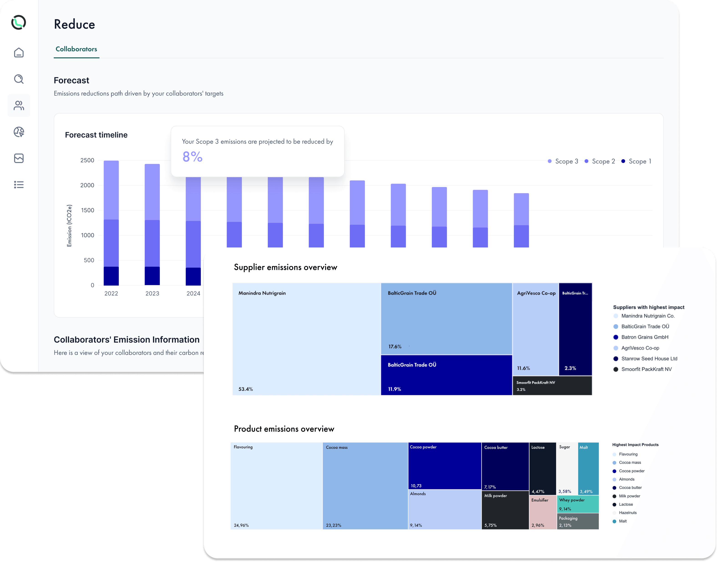
Task: Select the Cocoa mass product tile
Action: point(365,486)
